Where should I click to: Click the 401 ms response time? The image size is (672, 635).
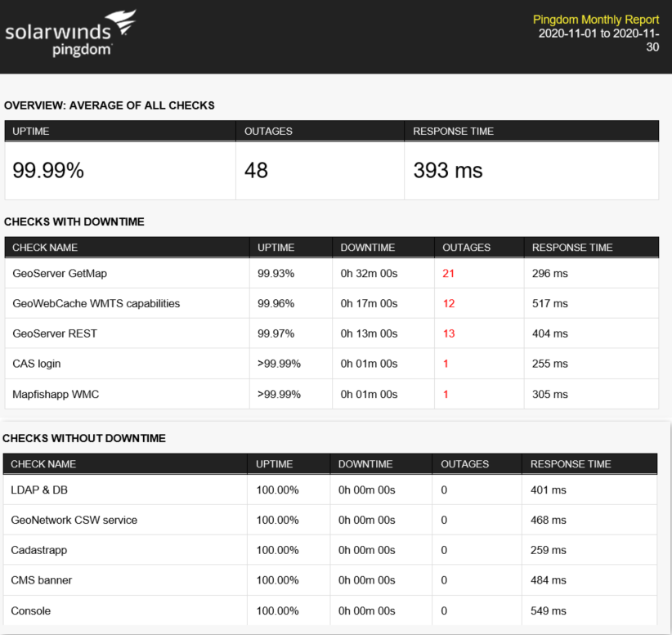point(548,490)
